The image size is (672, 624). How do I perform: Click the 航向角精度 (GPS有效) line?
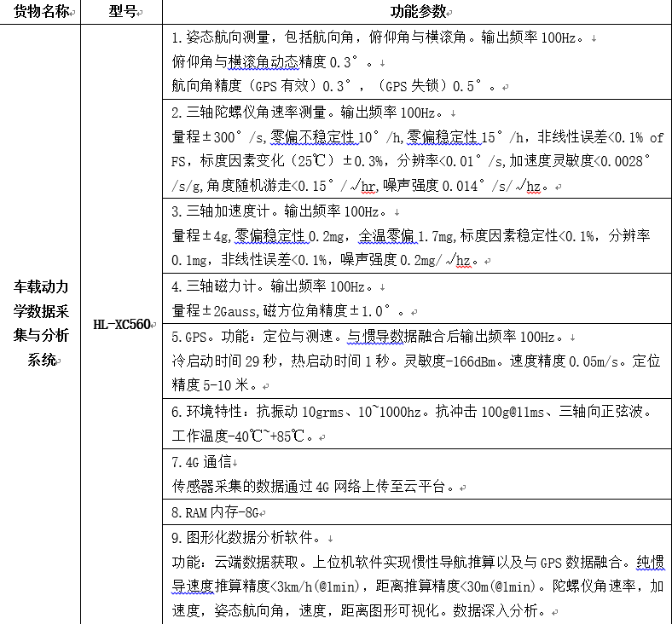(333, 86)
